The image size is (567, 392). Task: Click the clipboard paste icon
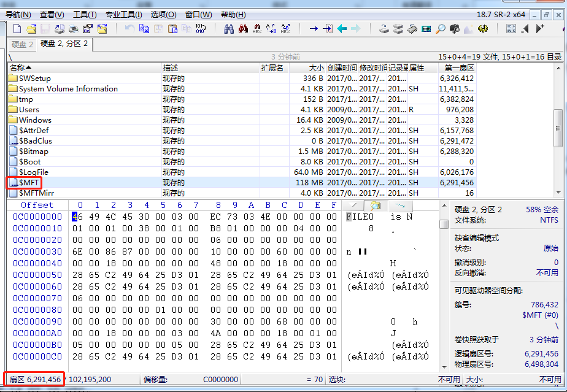coord(172,29)
